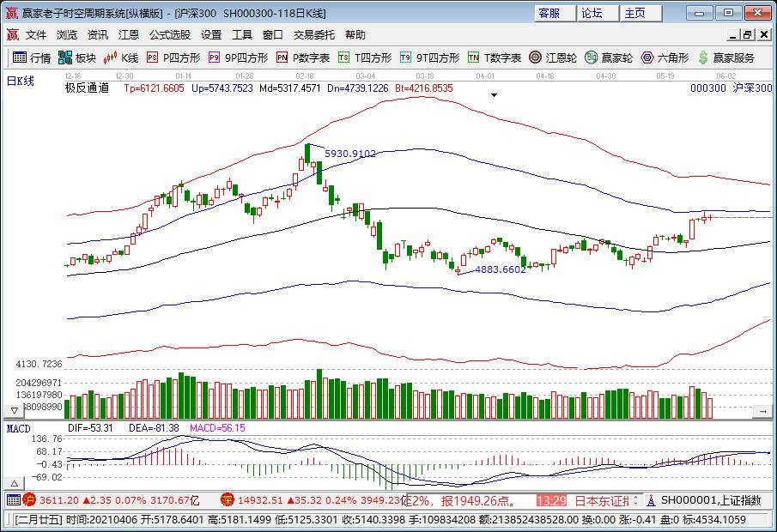
Task: Click the 日本东证 news ticker text
Action: 602,500
